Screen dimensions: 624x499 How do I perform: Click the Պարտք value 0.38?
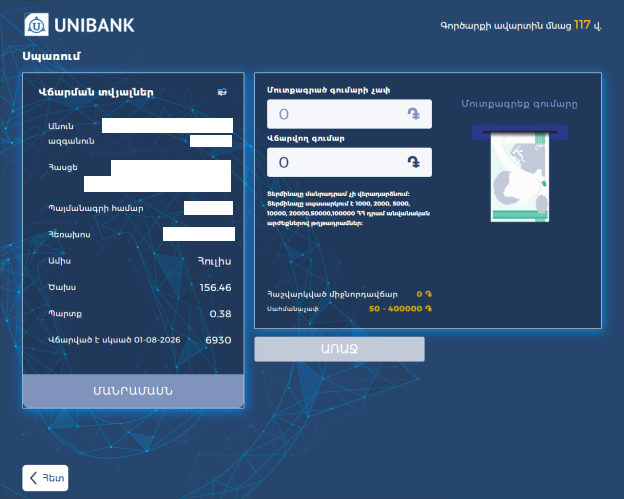[220, 314]
